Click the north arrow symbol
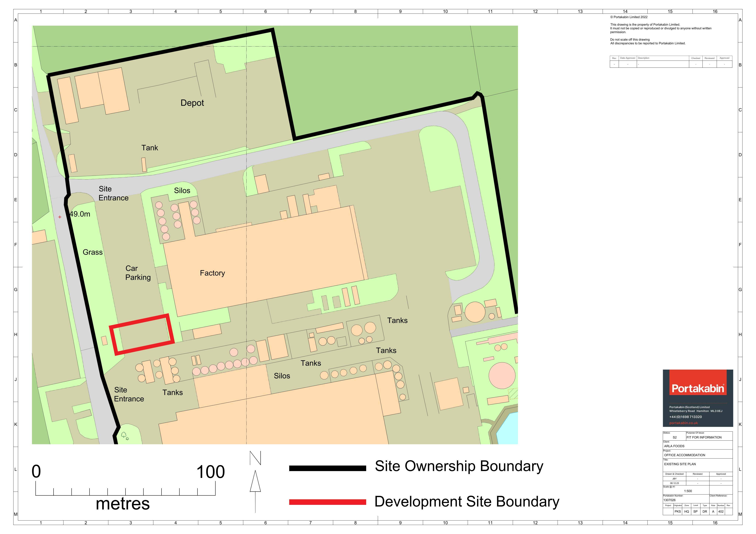This screenshot has height=534, width=756. coord(255,481)
